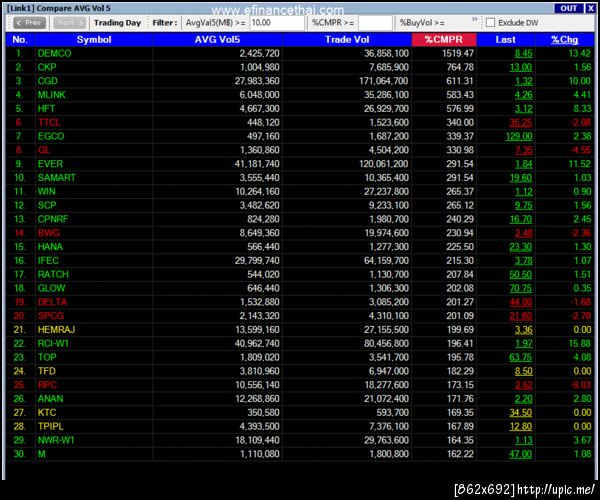Select the DELTA symbol
600x500 pixels.
pyautogui.click(x=52, y=302)
